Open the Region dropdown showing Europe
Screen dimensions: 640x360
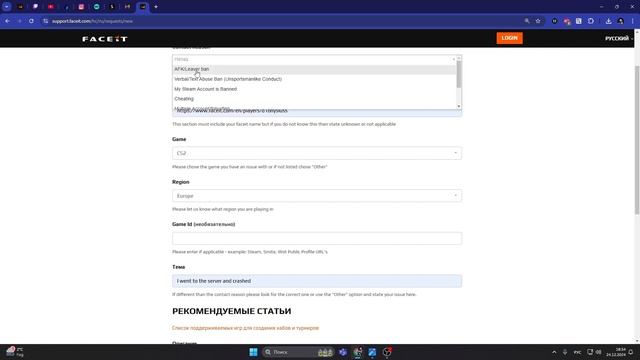(317, 196)
